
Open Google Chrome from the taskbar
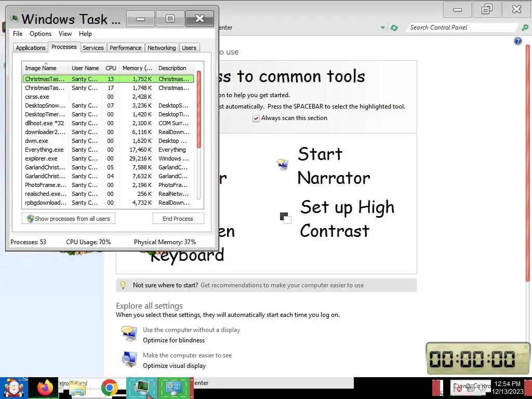pos(109,388)
